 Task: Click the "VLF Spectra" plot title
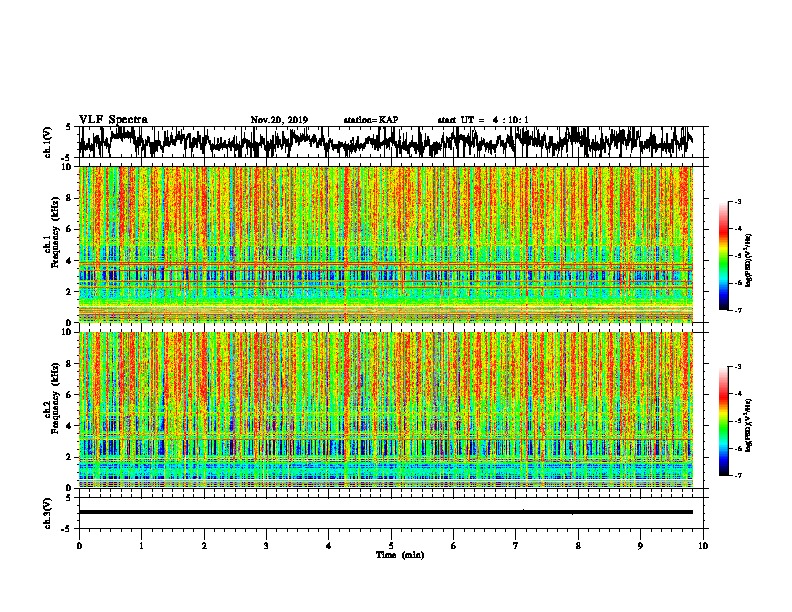[113, 120]
